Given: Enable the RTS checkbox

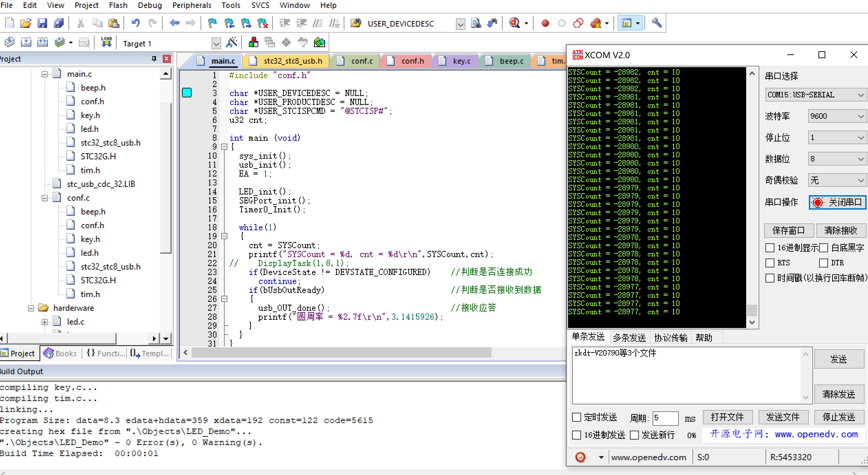Looking at the screenshot, I should point(770,263).
